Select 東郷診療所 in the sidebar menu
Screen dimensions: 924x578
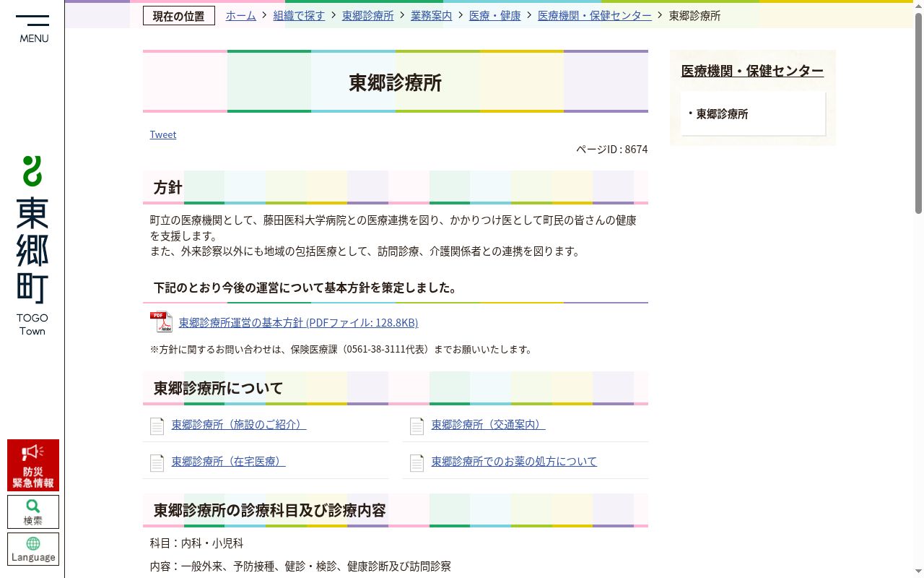point(722,114)
